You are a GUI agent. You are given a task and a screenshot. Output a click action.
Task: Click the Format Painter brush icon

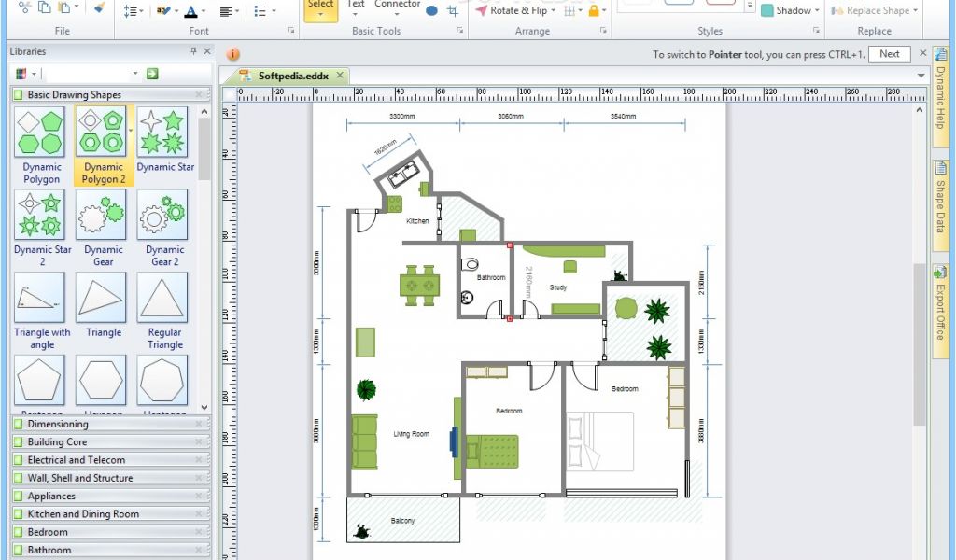(100, 8)
